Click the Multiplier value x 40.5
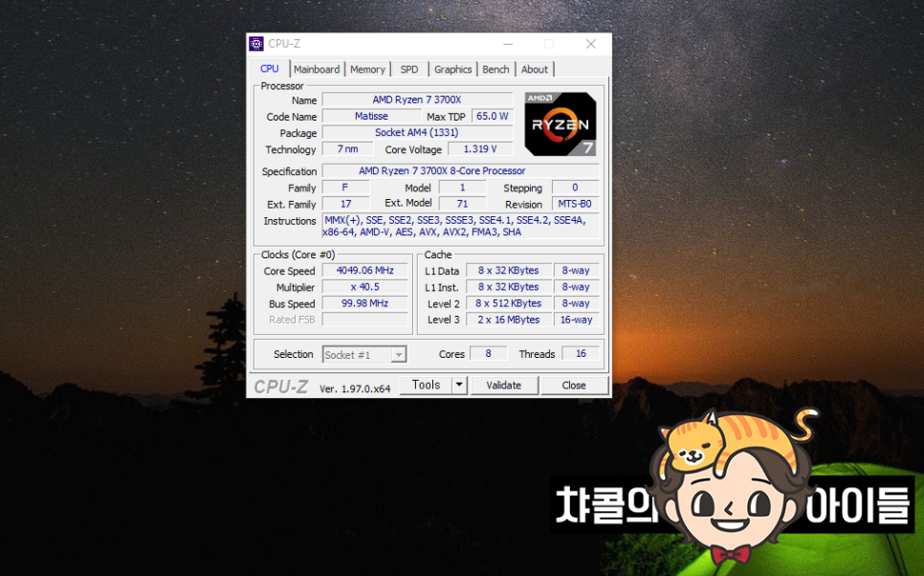924x576 pixels. (x=364, y=287)
